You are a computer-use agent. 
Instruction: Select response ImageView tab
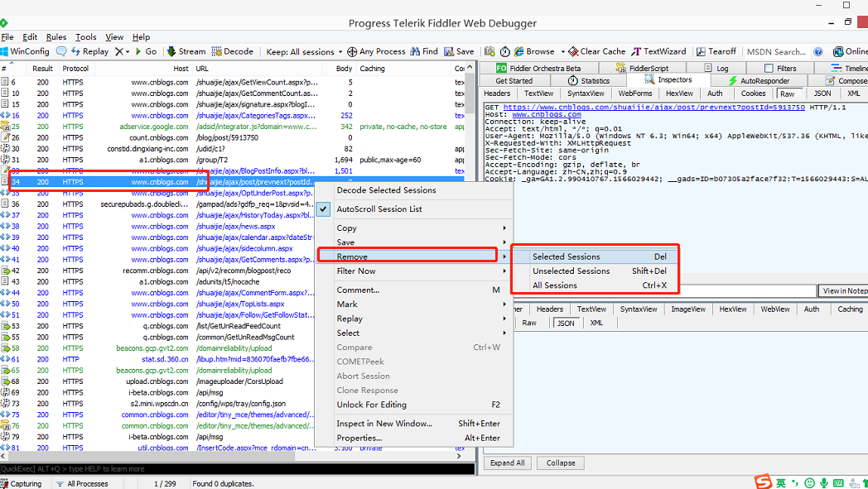[688, 309]
